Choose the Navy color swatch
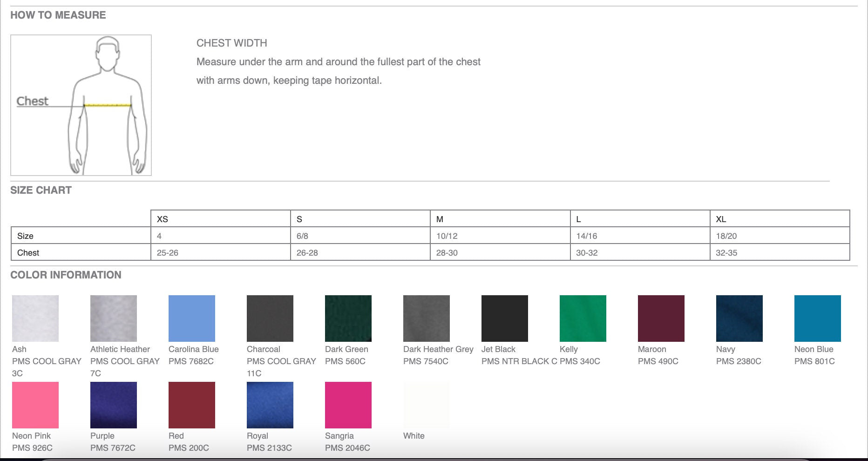868x461 pixels. coord(739,319)
